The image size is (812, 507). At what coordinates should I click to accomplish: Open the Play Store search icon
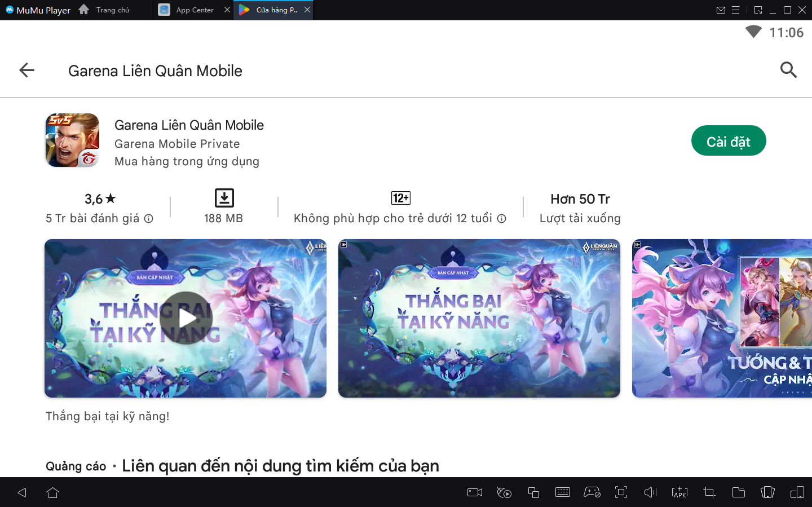point(788,70)
